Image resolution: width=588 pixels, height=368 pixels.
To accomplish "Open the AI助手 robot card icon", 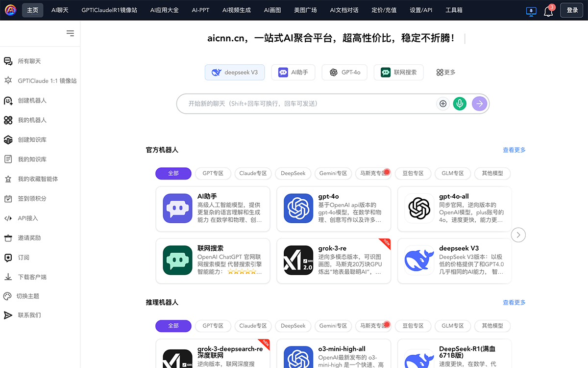I will click(177, 209).
